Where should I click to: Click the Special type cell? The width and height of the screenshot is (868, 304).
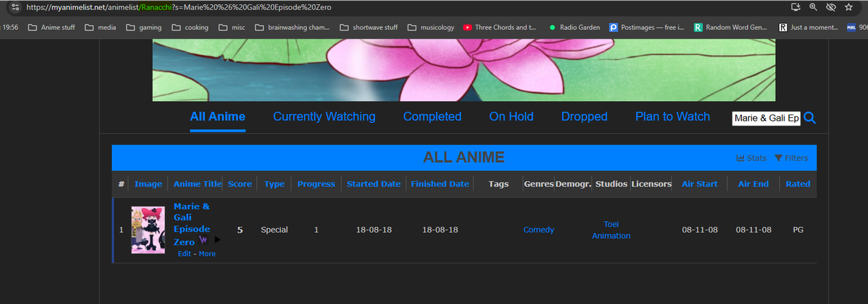[274, 230]
